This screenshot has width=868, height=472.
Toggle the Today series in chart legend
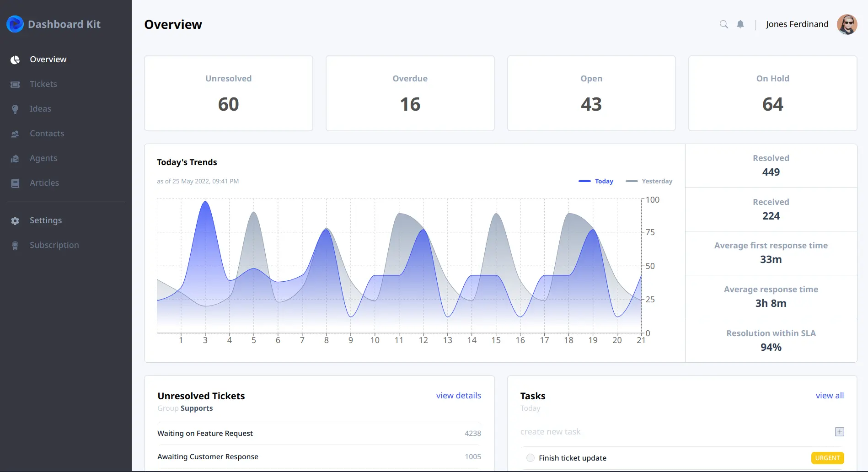596,181
